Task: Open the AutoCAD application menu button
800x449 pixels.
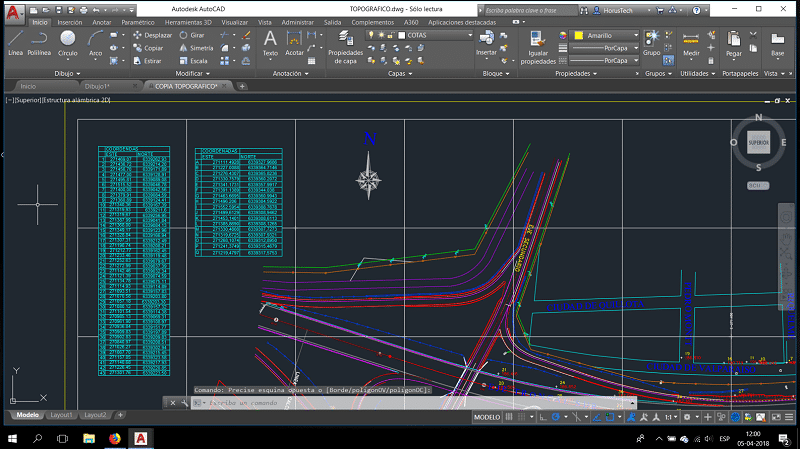Action: 14,12
